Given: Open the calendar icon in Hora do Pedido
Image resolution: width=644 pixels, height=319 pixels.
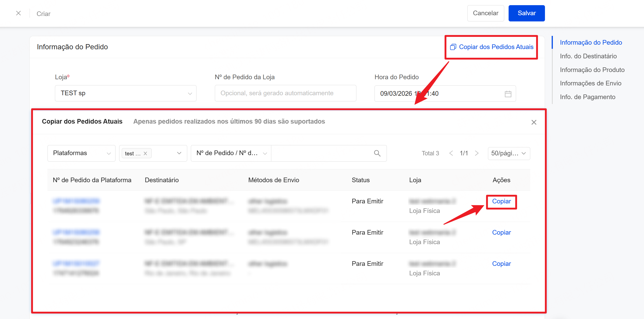Looking at the screenshot, I should (x=508, y=94).
